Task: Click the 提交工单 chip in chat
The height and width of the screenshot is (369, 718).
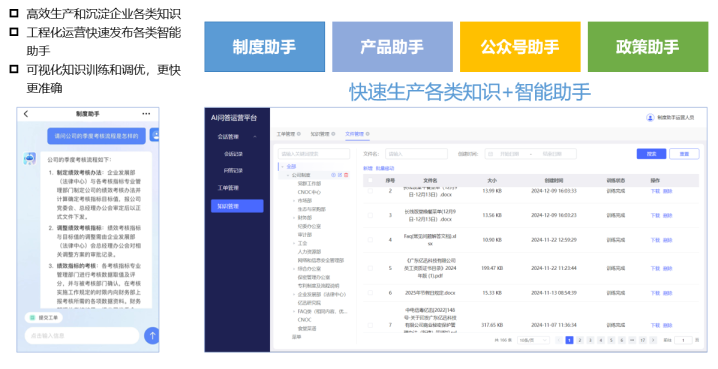Action: (44, 317)
